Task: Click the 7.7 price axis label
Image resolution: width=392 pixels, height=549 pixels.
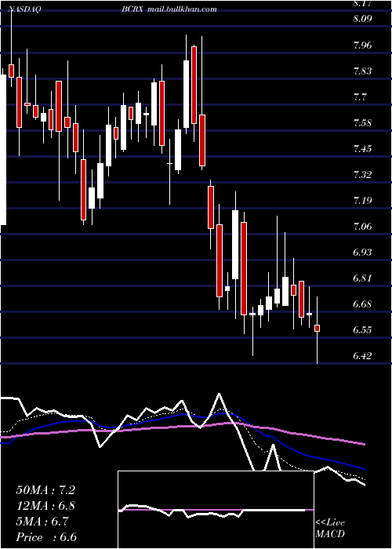Action: pyautogui.click(x=361, y=97)
